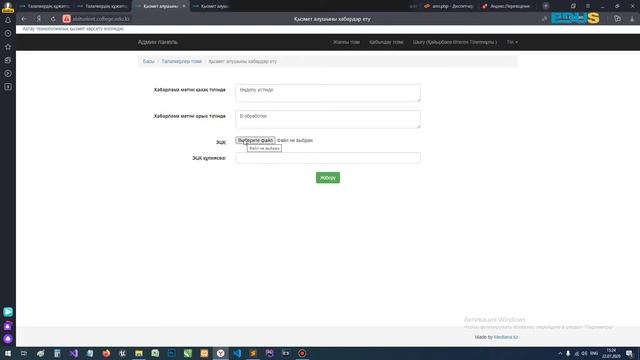This screenshot has width=640, height=360.
Task: Switch to the second Талапкерлер browser tab
Action: [102, 6]
